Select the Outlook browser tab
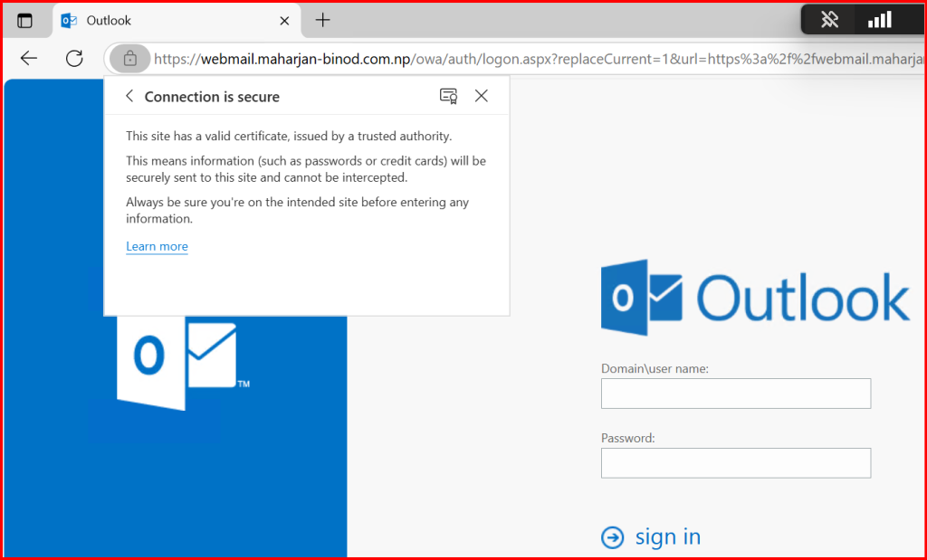The height and width of the screenshot is (560, 927). (x=173, y=20)
